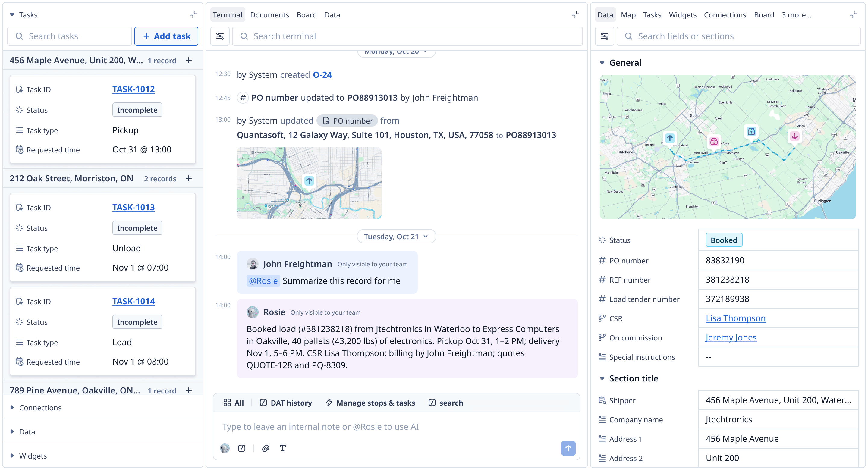Select the DAT history quick action

point(286,403)
